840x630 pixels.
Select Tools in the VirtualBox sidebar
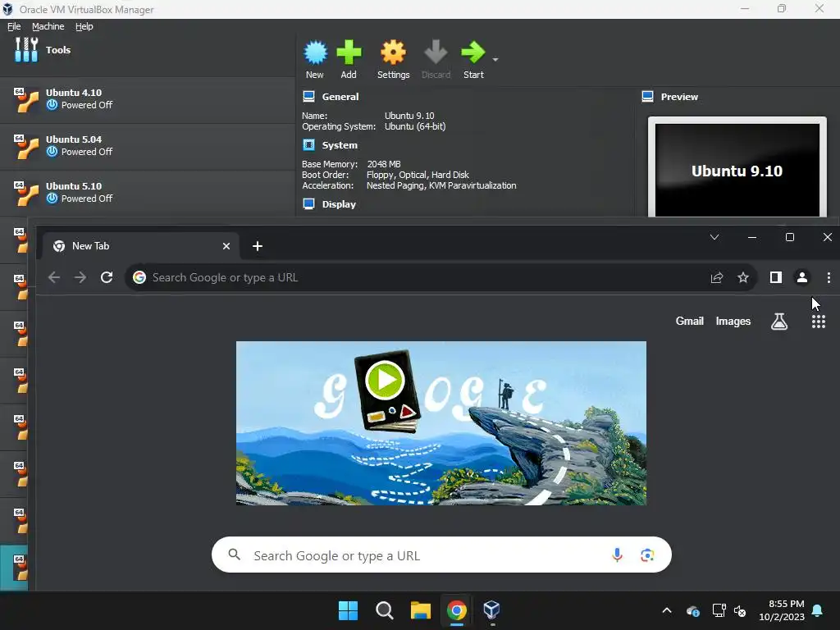tap(148, 50)
